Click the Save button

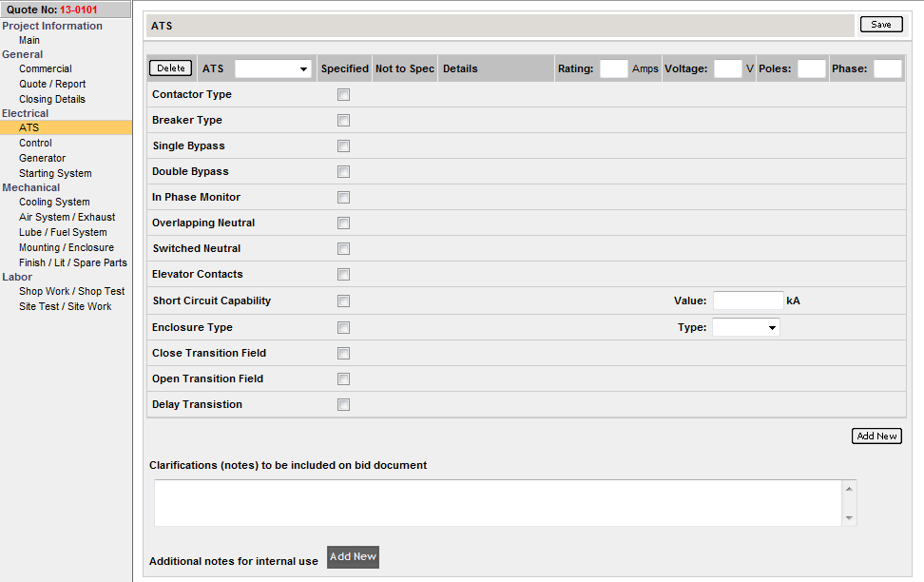880,24
